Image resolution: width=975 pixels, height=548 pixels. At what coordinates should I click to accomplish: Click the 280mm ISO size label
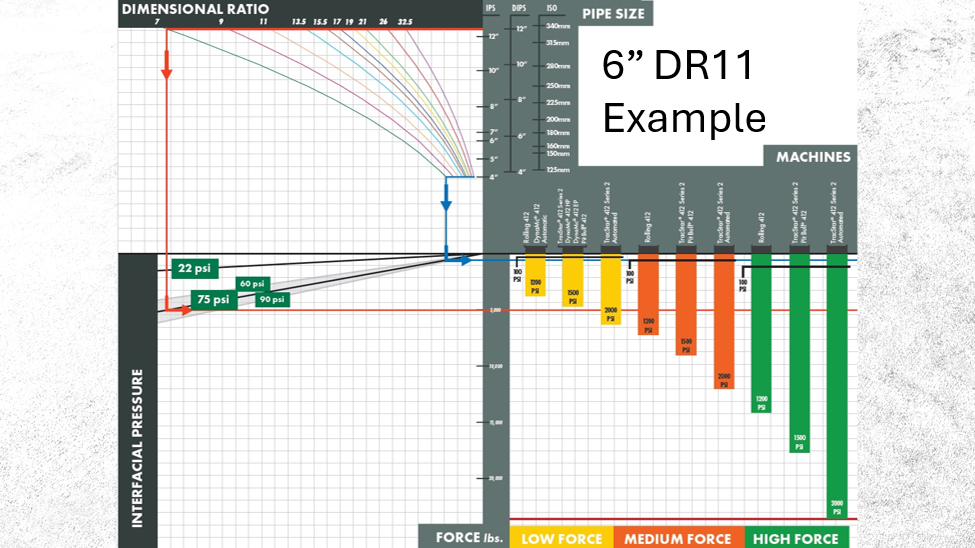pyautogui.click(x=558, y=66)
